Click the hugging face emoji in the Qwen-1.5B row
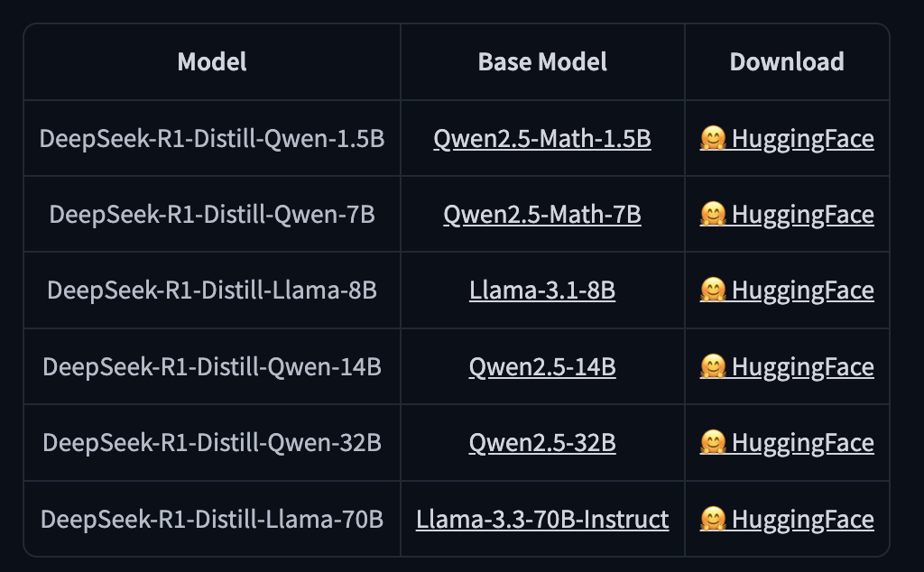The image size is (924, 572). 713,139
